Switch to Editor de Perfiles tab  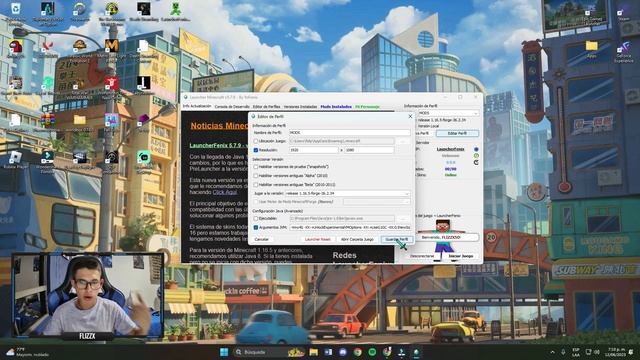[x=267, y=107]
